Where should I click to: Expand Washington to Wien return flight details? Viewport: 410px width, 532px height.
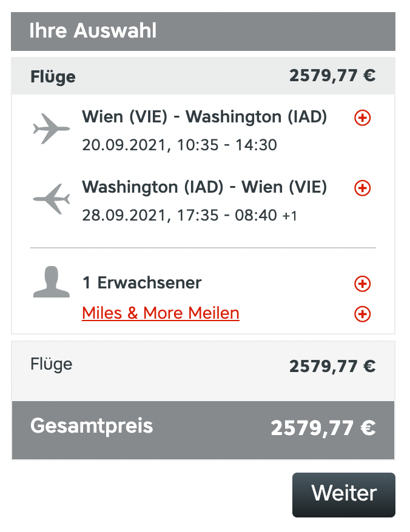(362, 188)
